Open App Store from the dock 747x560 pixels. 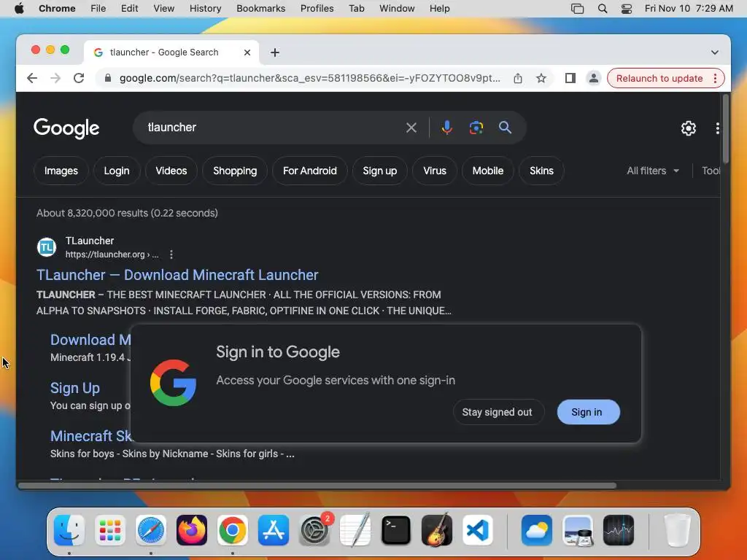274,530
